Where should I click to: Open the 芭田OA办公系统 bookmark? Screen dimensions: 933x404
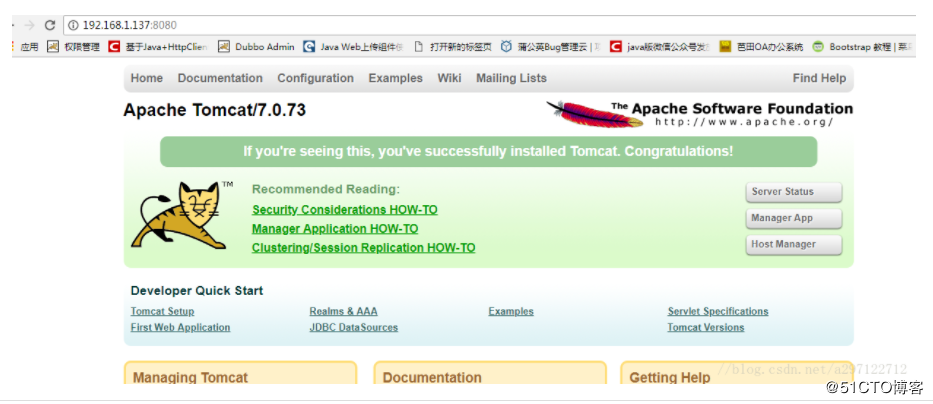[x=761, y=46]
